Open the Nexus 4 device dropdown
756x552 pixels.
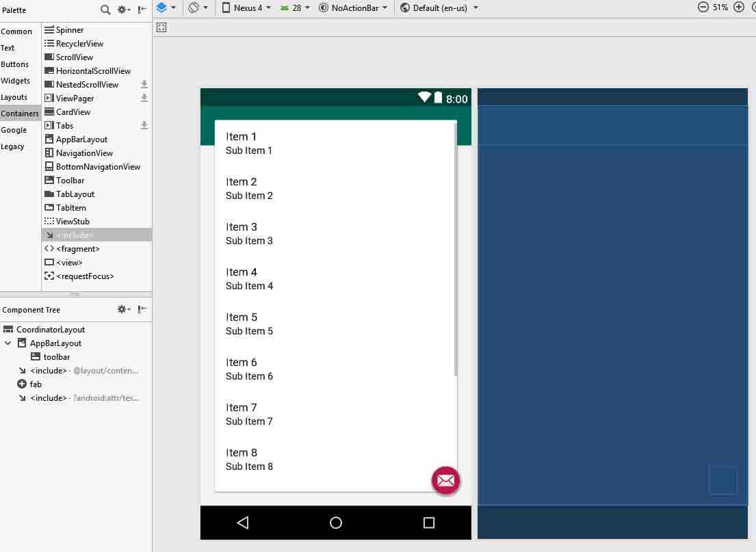[246, 8]
